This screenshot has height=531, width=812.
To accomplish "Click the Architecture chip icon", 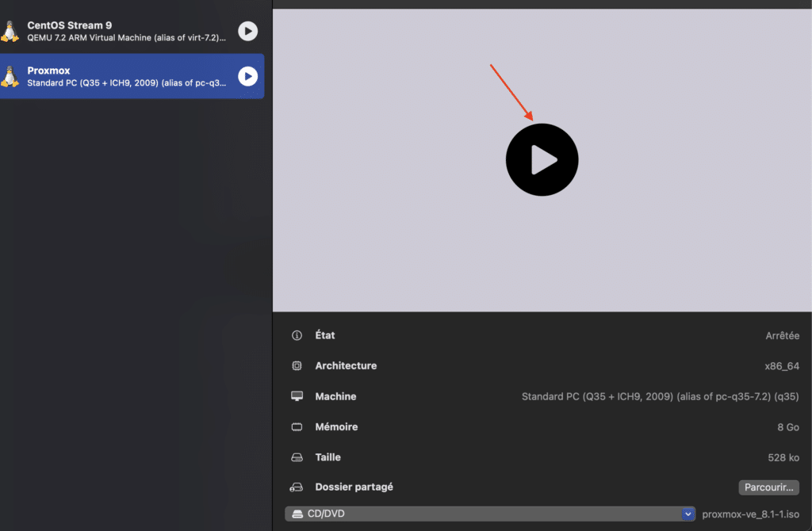I will tap(297, 366).
